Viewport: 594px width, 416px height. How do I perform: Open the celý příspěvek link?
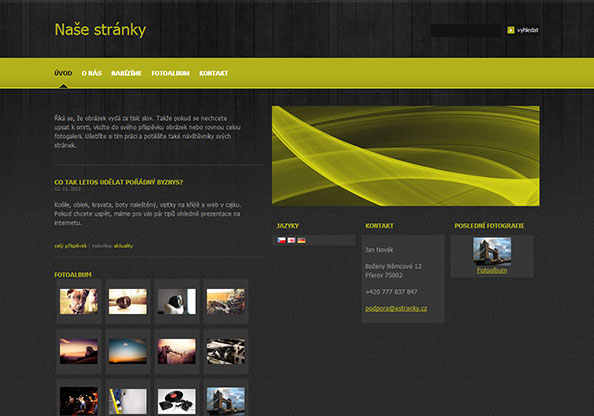[70, 246]
